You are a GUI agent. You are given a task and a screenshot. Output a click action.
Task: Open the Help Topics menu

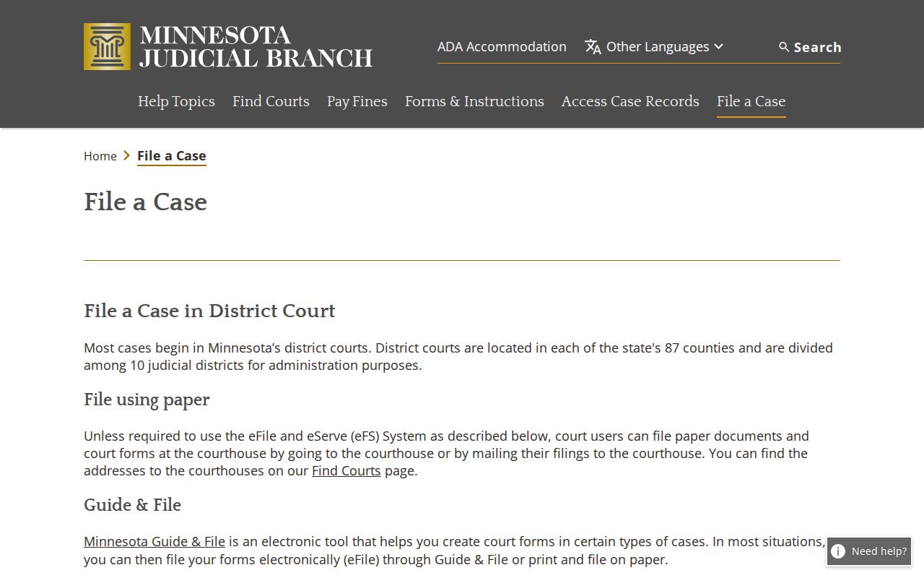[176, 101]
